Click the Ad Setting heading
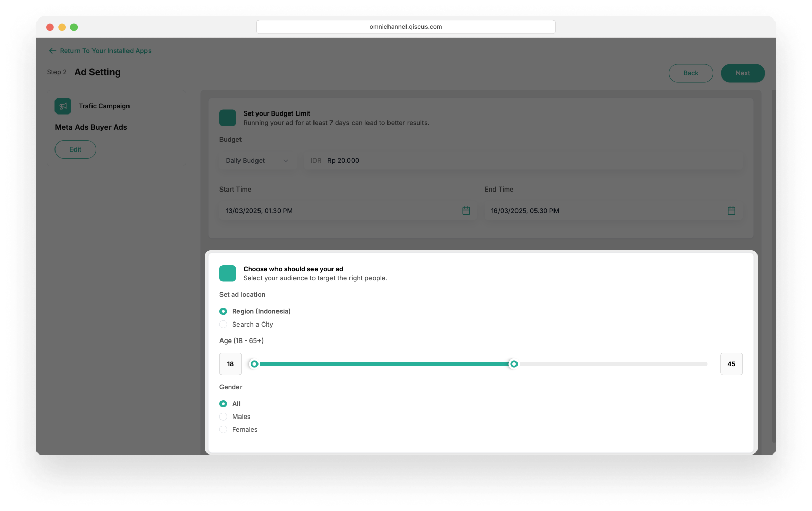812x511 pixels. 98,72
